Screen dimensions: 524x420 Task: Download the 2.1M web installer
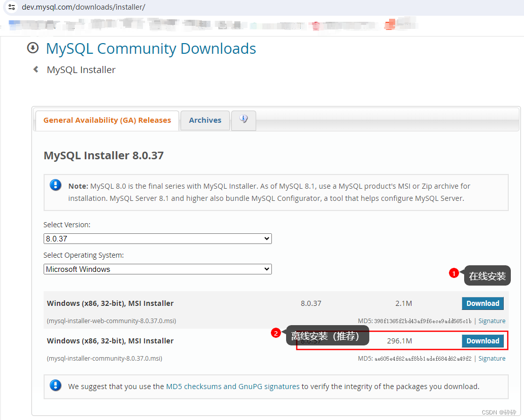tap(482, 303)
